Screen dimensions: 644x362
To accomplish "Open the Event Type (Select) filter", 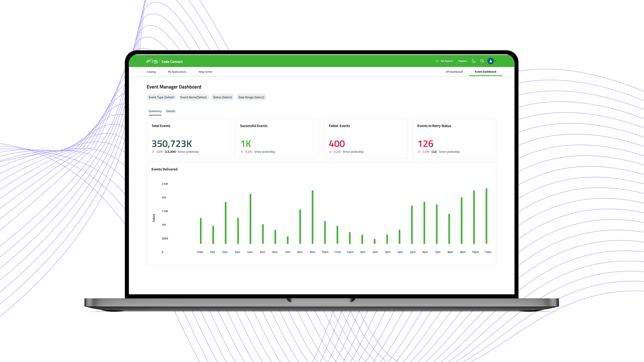I will (x=161, y=97).
